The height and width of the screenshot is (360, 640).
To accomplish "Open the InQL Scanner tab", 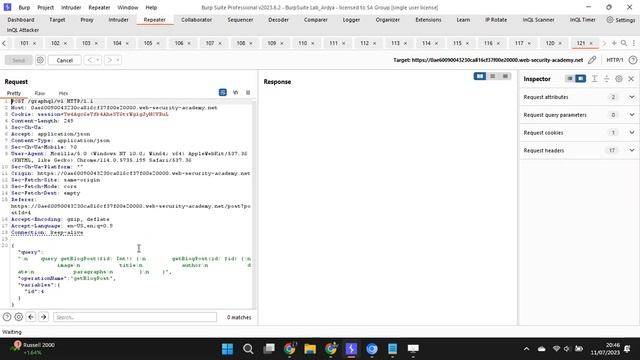I will (x=538, y=20).
